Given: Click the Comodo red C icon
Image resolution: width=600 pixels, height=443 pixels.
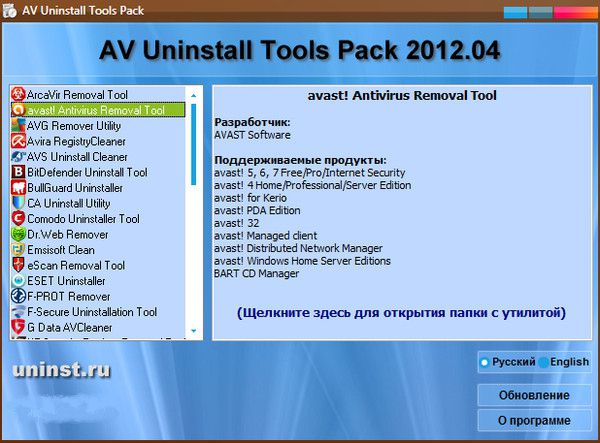Looking at the screenshot, I should pos(18,219).
